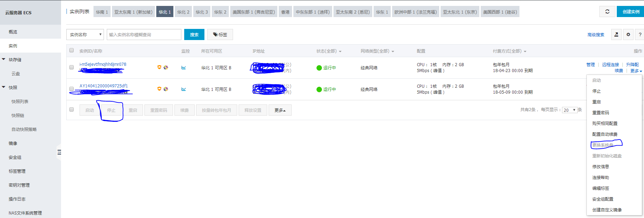
Task: Open the 实例名称 search type dropdown
Action: pos(85,34)
